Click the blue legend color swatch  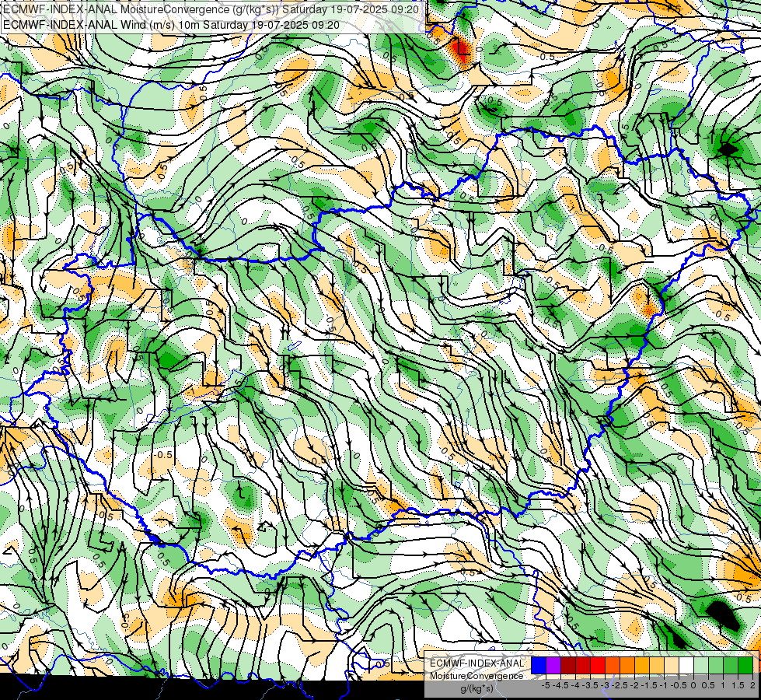539,665
